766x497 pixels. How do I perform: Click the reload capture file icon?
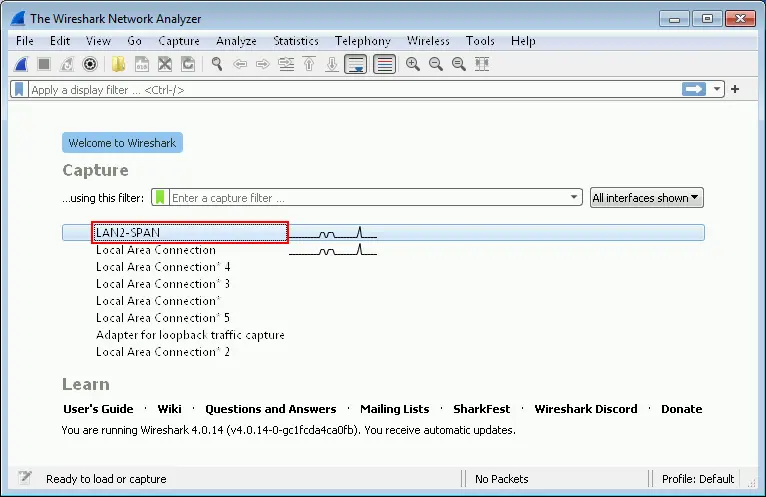point(188,64)
